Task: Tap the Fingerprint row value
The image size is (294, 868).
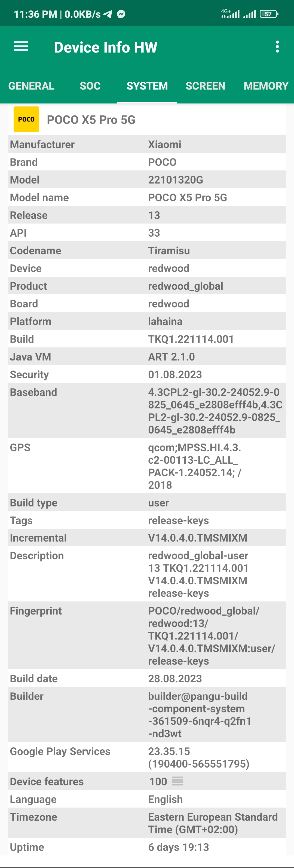Action: point(212,635)
